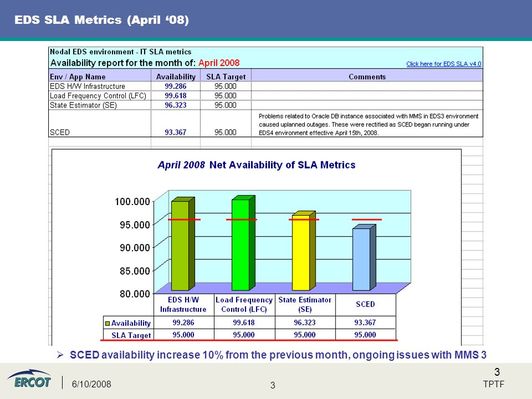Click availability value 99.286 in top table
Screen dimensions: 532x399
(x=176, y=86)
